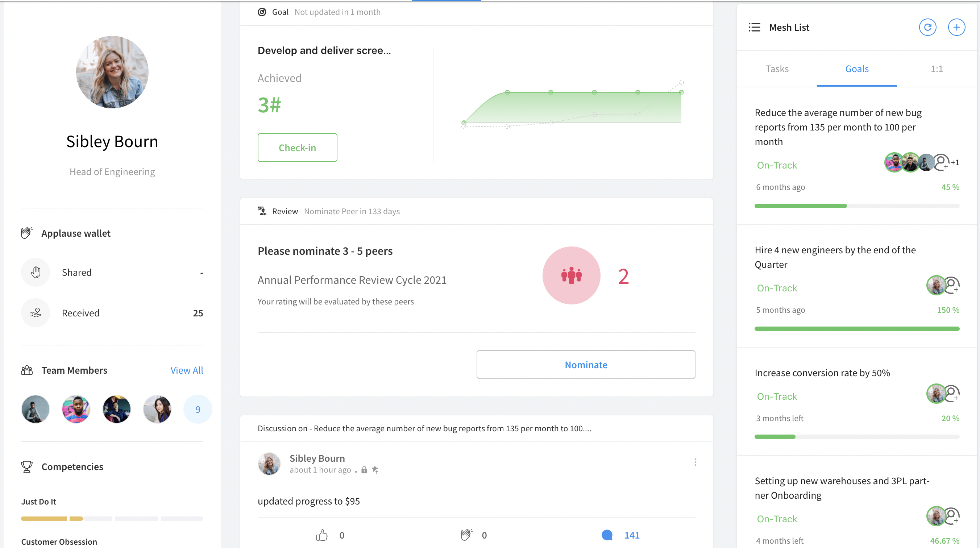Click the Just Do It competency bar
The image size is (980, 548).
[112, 518]
